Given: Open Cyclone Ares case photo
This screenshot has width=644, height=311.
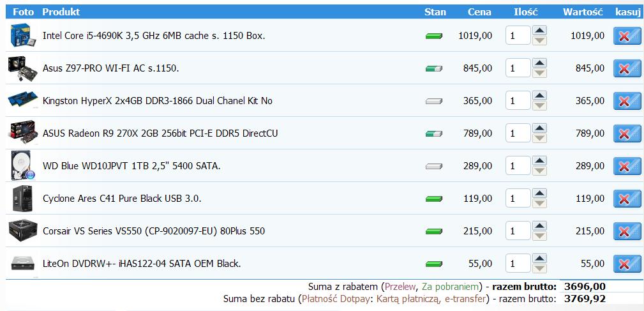Looking at the screenshot, I should click(22, 199).
